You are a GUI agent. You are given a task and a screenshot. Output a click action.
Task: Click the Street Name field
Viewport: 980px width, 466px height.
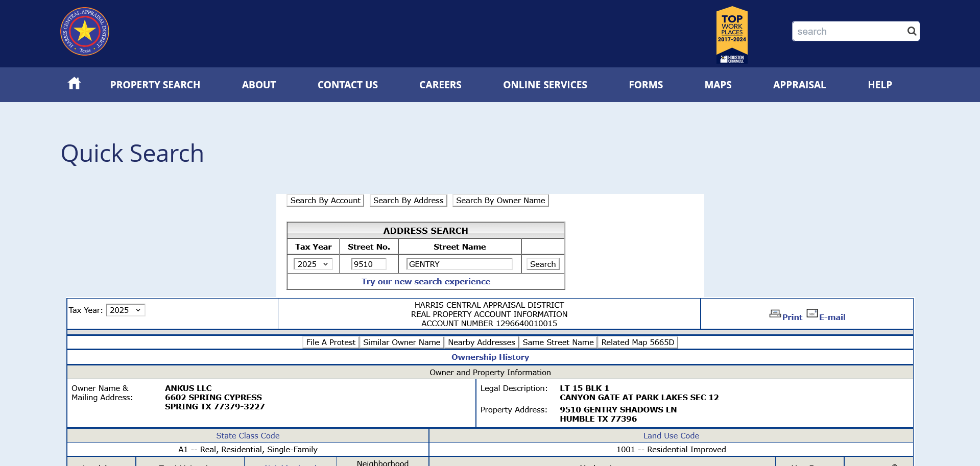(x=460, y=264)
